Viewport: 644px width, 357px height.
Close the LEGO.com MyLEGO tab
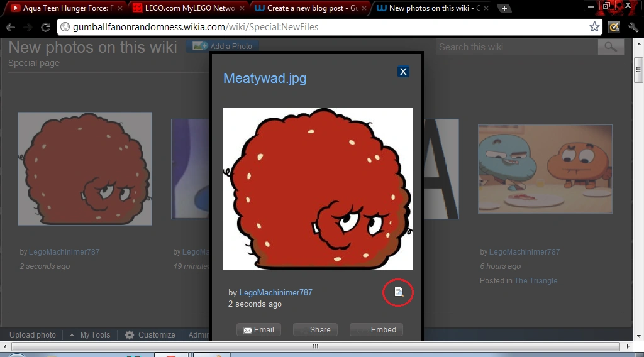click(242, 8)
